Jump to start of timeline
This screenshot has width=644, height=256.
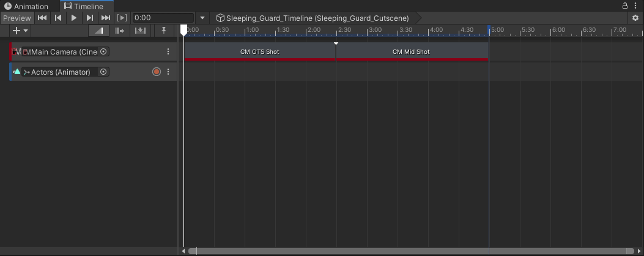pyautogui.click(x=42, y=18)
